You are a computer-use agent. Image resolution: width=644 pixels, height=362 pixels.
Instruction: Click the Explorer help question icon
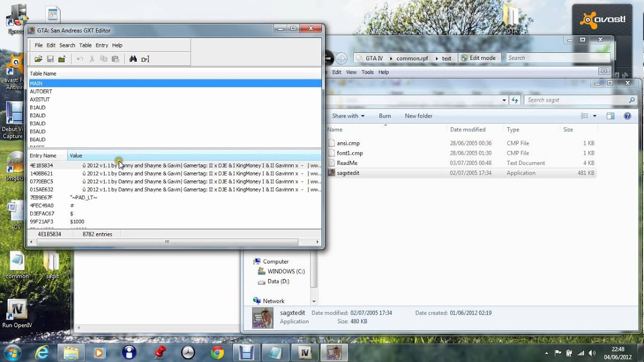[627, 116]
